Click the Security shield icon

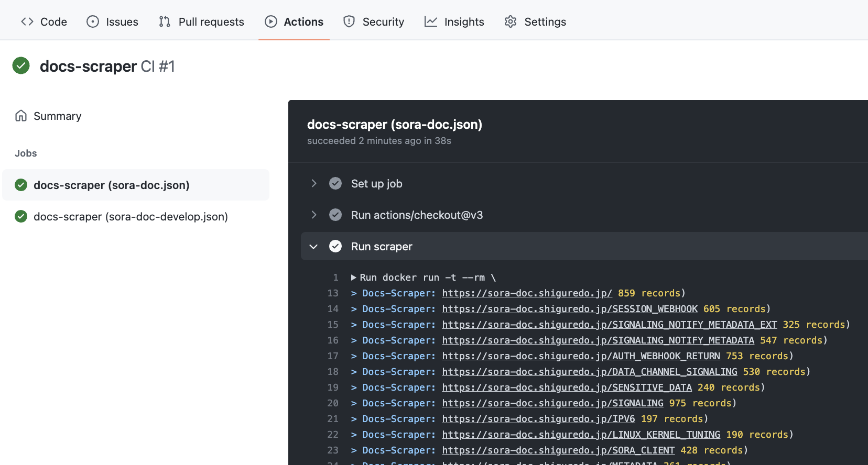349,21
